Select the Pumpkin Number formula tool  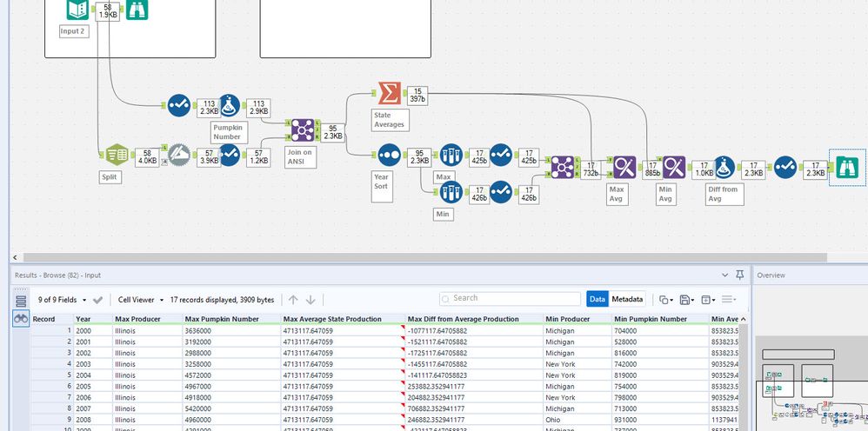(x=230, y=105)
